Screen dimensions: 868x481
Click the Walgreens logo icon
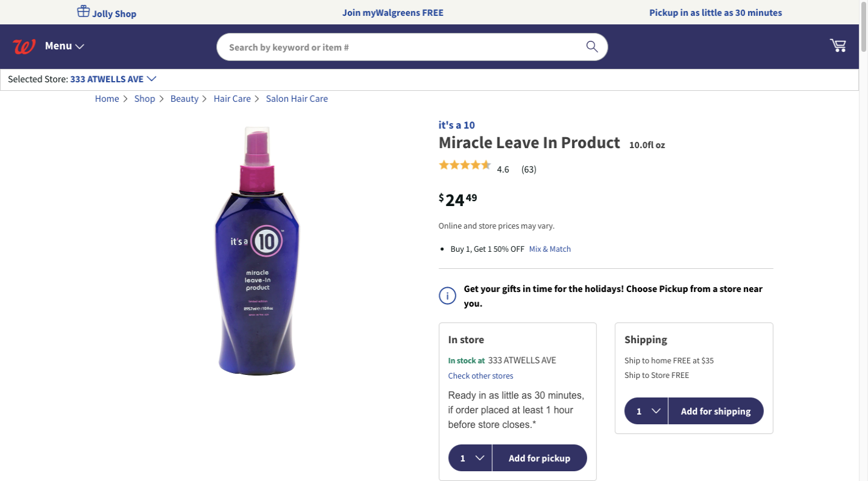(24, 46)
